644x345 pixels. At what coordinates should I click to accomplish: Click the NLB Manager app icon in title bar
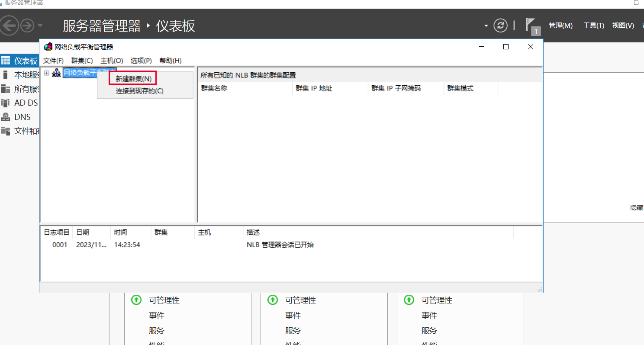(x=48, y=47)
